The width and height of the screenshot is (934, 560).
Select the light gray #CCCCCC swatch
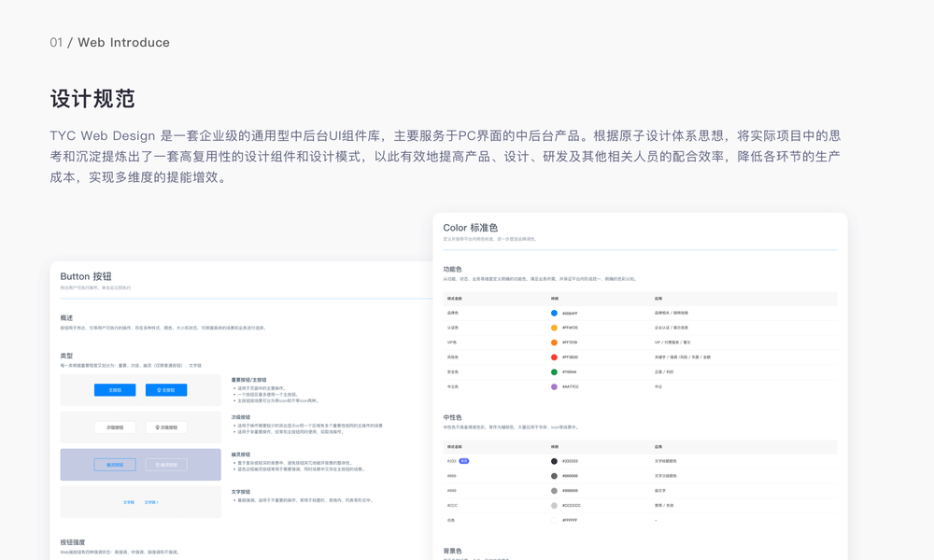(x=554, y=505)
